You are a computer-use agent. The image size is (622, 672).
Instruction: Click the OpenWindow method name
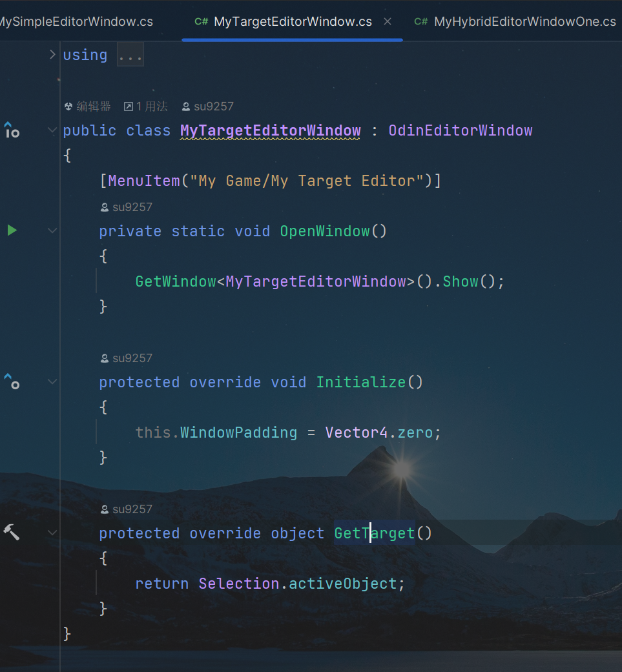325,232
